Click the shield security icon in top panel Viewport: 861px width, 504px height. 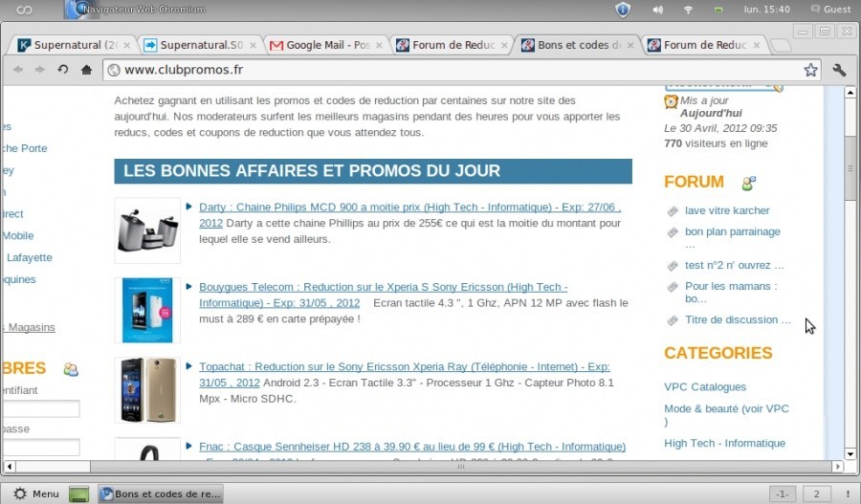623,10
